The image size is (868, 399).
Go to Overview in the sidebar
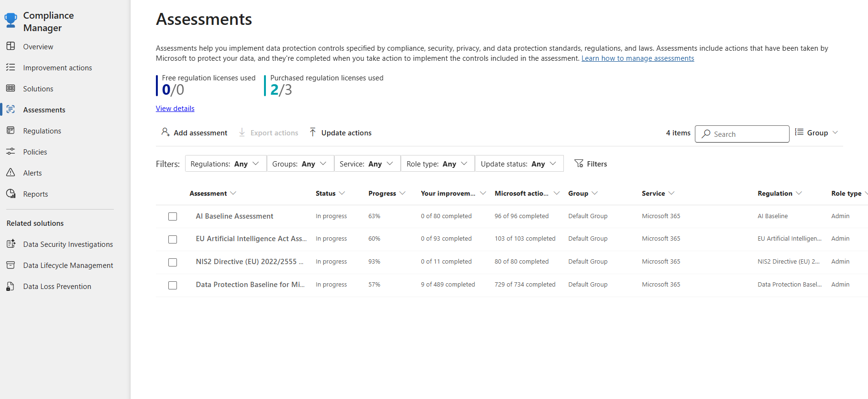click(38, 46)
